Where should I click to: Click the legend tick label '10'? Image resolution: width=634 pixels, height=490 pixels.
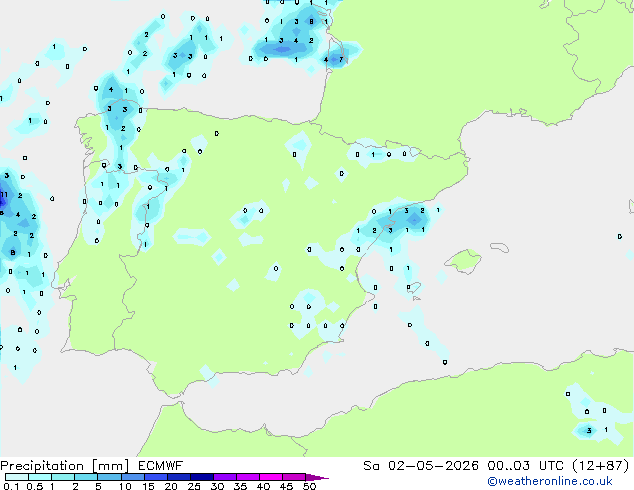125,486
